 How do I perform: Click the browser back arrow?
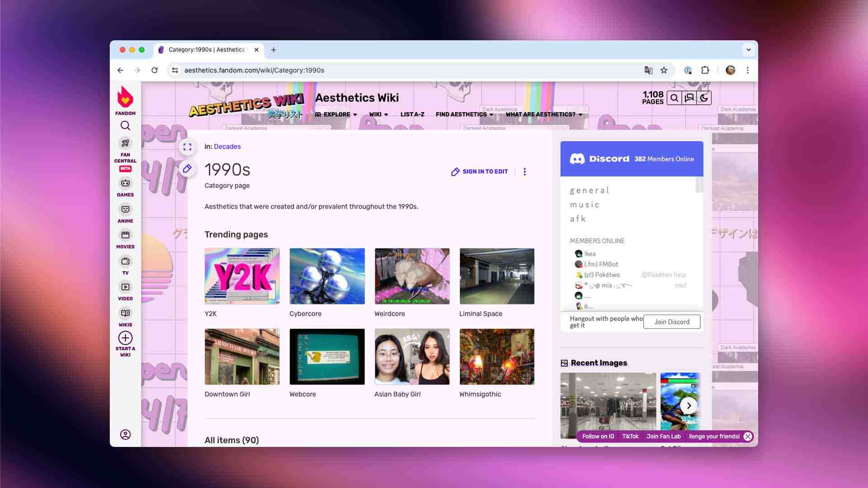pyautogui.click(x=120, y=70)
